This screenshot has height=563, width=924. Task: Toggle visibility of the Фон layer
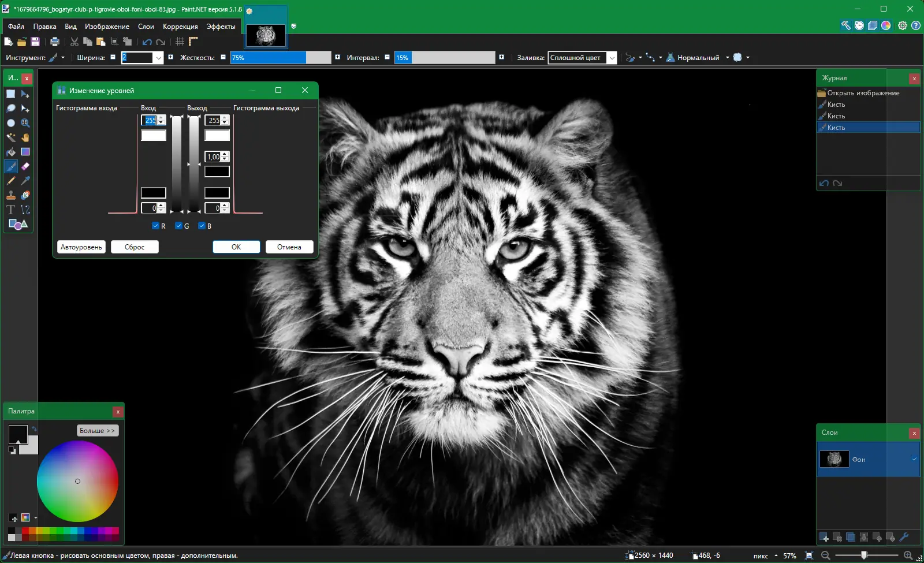tap(914, 459)
